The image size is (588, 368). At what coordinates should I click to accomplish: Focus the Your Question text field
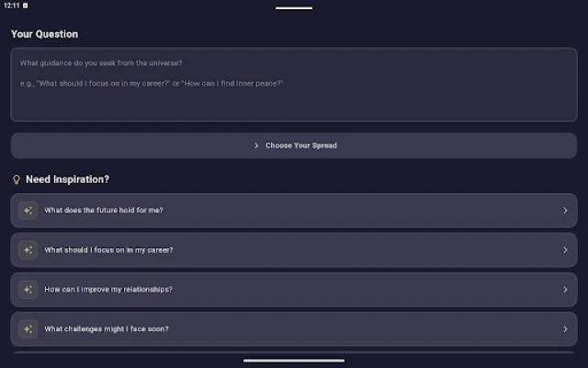click(294, 85)
